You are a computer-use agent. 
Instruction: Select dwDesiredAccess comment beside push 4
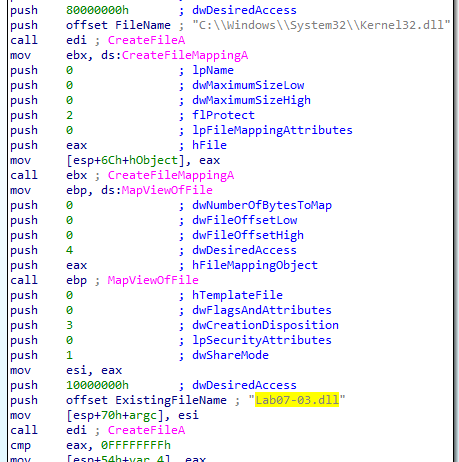pyautogui.click(x=244, y=250)
